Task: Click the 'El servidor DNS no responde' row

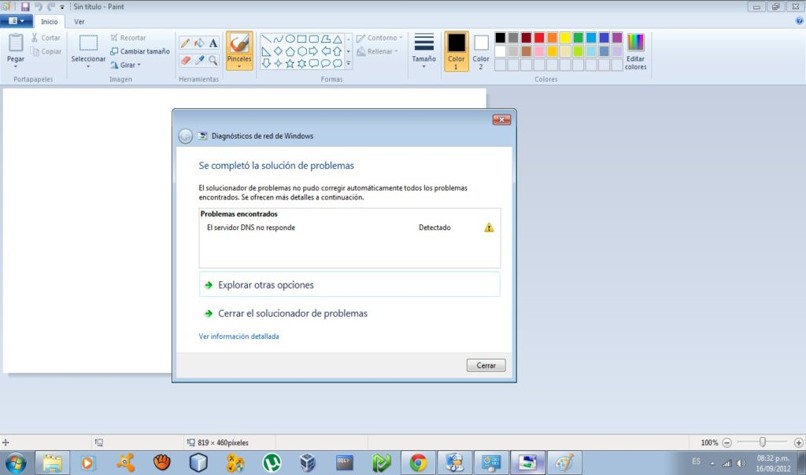Action: (350, 228)
